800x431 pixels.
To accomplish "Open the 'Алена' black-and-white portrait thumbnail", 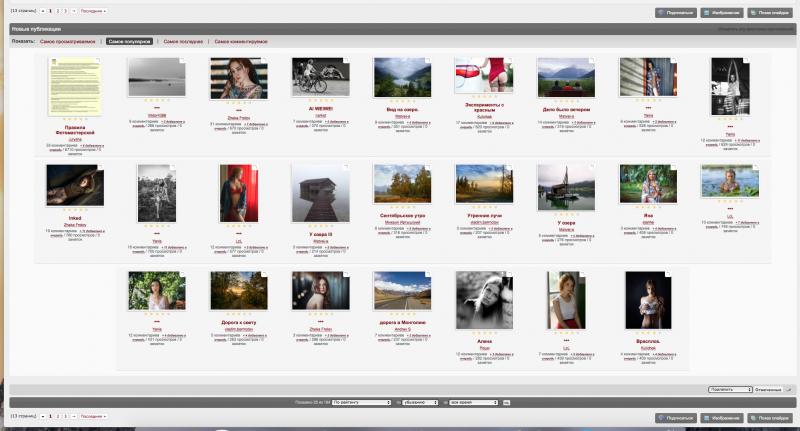I will pos(484,300).
